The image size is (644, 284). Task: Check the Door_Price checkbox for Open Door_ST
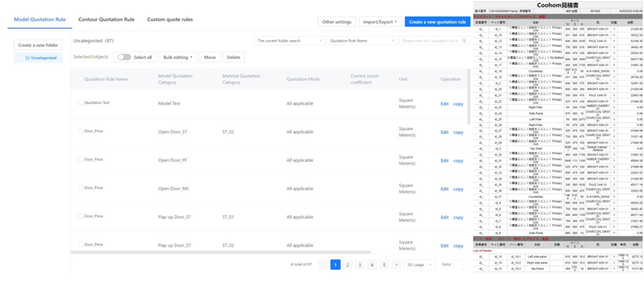click(x=81, y=131)
